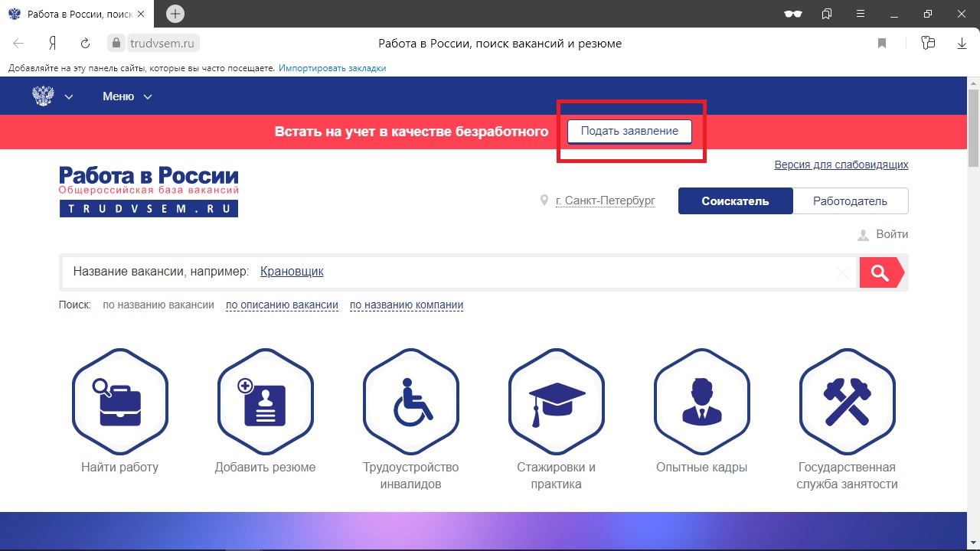Switch to Соискатель mode

coord(735,201)
